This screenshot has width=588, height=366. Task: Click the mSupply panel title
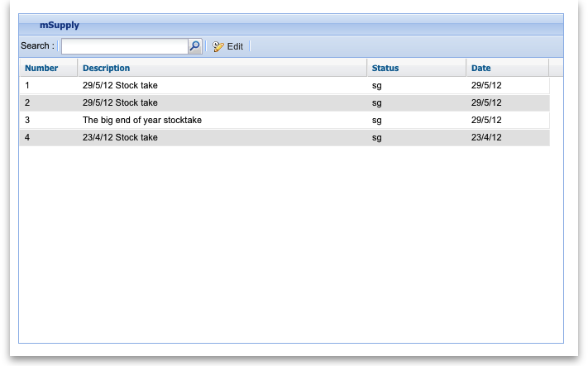[x=60, y=26]
